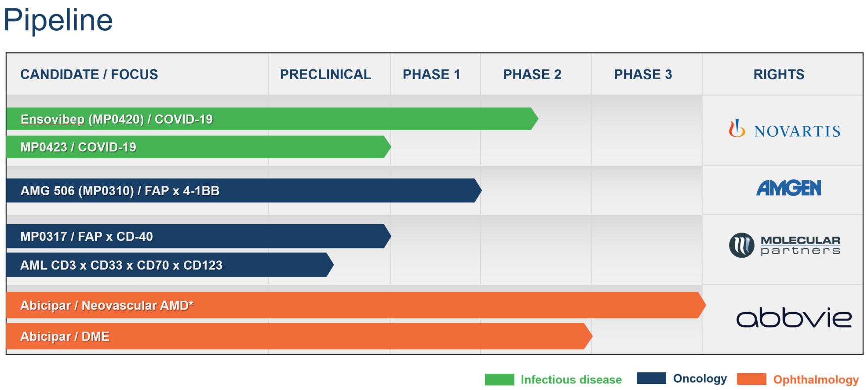Select the MP0317 FAP x CD-40 bar
868x390 pixels.
point(198,237)
